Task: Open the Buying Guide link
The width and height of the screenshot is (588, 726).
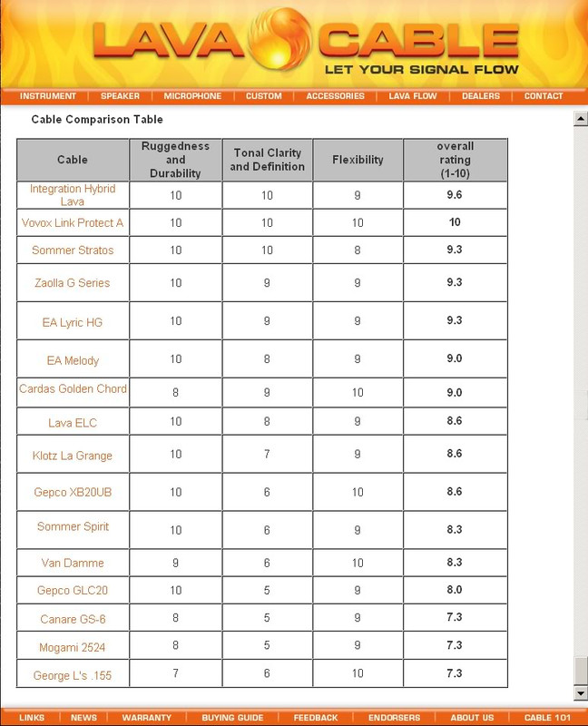Action: 232,717
